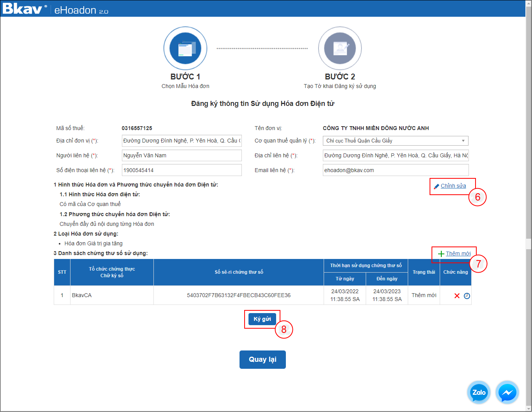Open the Cơ quan thuế quản lý dropdown
Image resolution: width=532 pixels, height=412 pixels.
point(395,141)
